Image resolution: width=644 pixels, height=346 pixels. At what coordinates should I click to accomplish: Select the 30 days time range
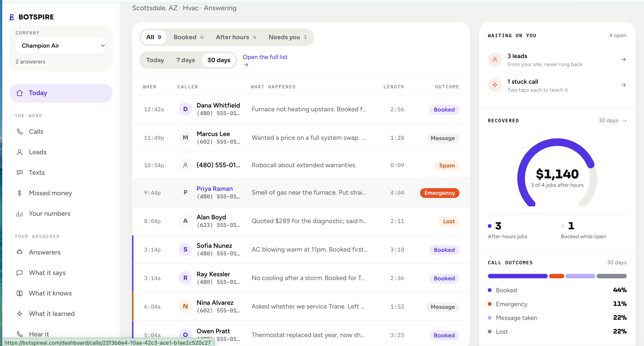[219, 60]
